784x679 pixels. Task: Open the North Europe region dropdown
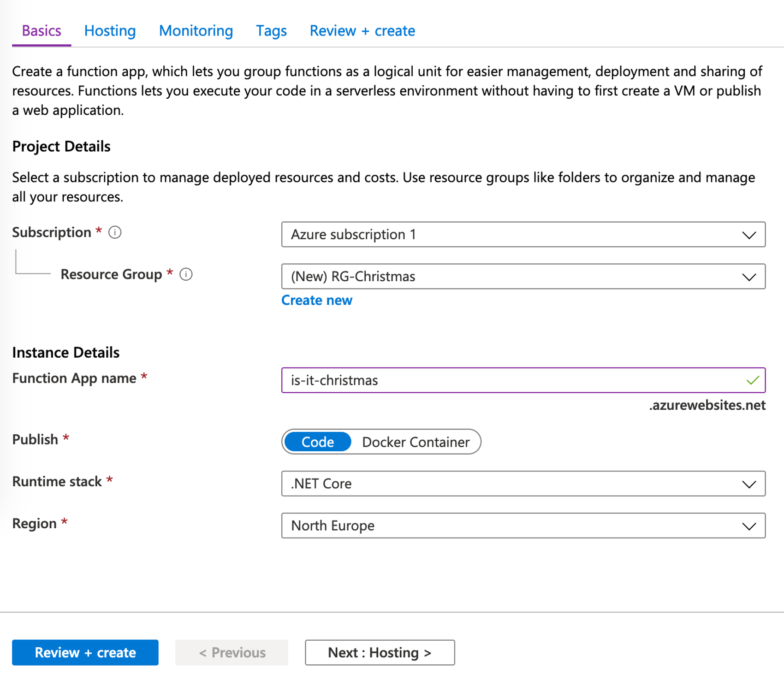[x=523, y=525]
